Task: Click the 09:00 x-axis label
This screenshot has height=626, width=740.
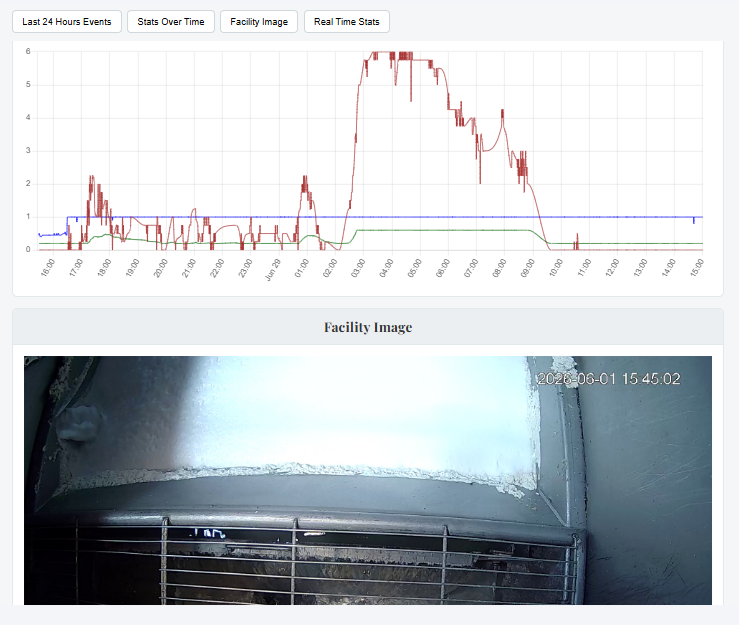Action: (x=527, y=268)
